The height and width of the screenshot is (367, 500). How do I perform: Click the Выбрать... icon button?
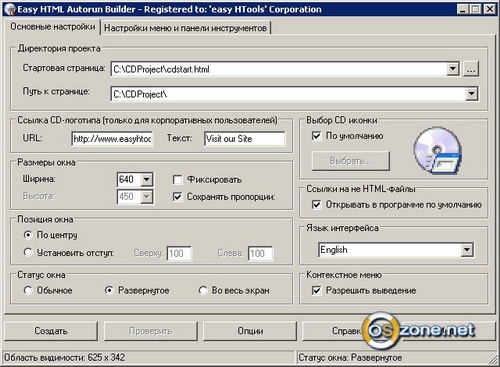tap(351, 161)
